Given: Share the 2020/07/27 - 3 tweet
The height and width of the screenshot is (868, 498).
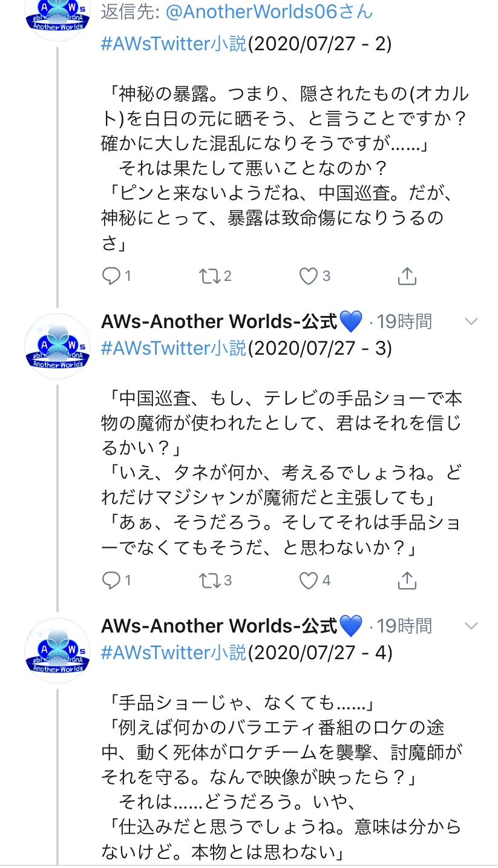Looking at the screenshot, I should tap(407, 581).
